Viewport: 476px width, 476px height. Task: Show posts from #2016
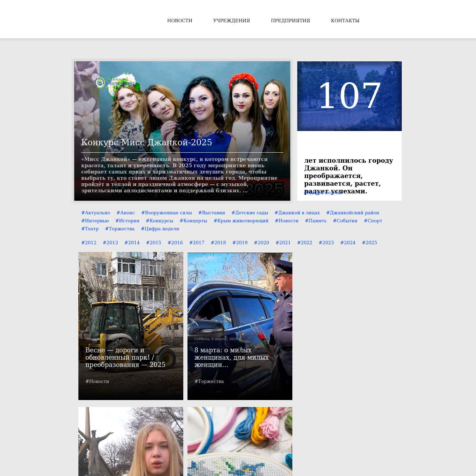coord(175,243)
